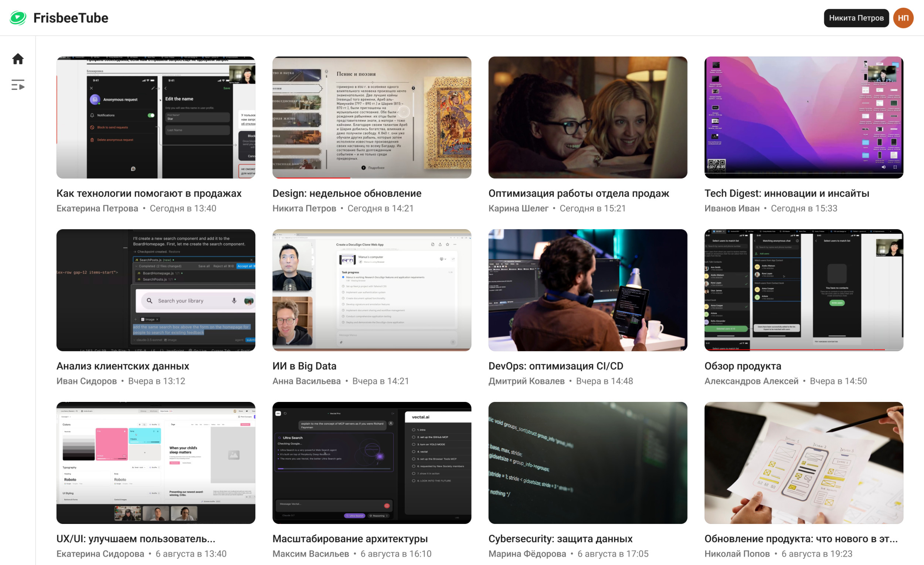Screen dimensions: 924x565
Task: Open 'Обновление продукта' wireframe thumbnail
Action: 804,463
